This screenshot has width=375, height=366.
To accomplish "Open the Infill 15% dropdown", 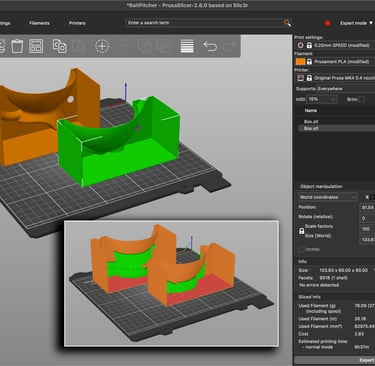I will coord(322,99).
